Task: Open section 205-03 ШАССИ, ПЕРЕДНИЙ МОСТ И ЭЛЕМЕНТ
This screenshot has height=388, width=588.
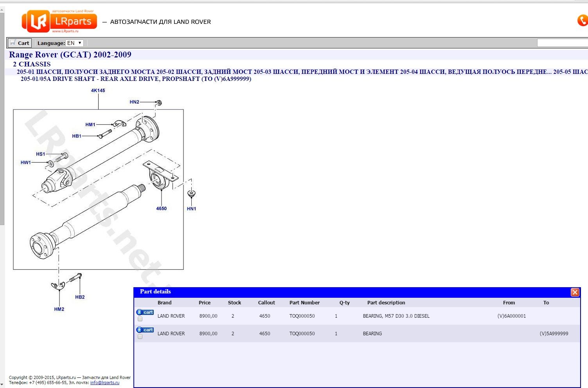Action: (x=326, y=72)
